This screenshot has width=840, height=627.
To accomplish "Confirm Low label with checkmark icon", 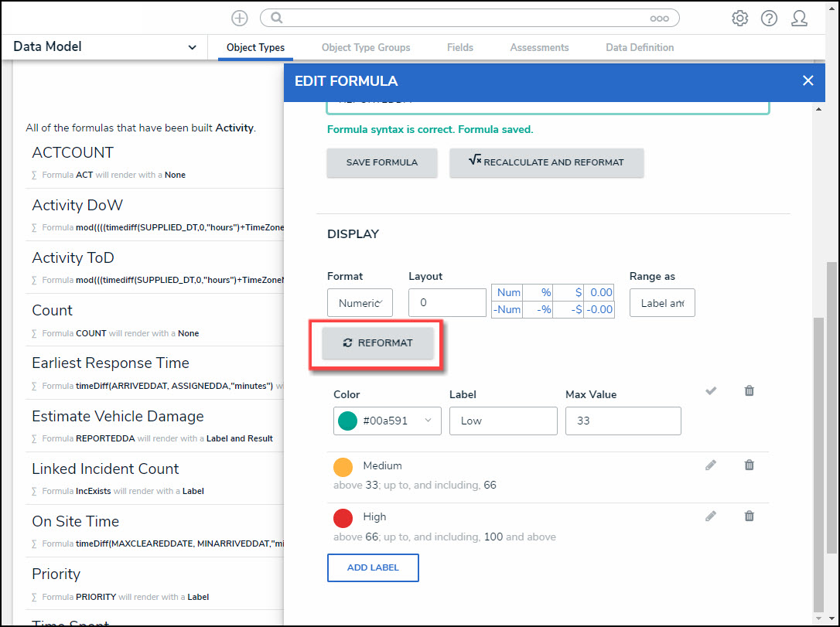I will pos(711,391).
